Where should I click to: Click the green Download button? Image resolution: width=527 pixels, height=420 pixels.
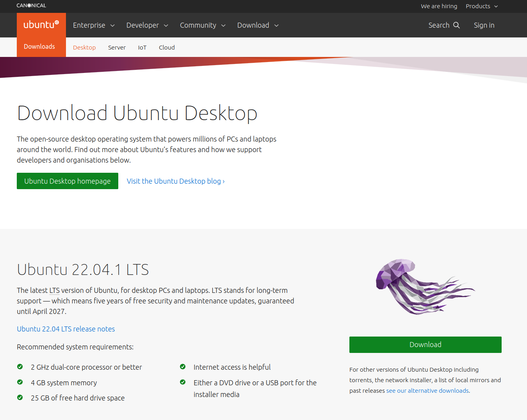pyautogui.click(x=425, y=345)
